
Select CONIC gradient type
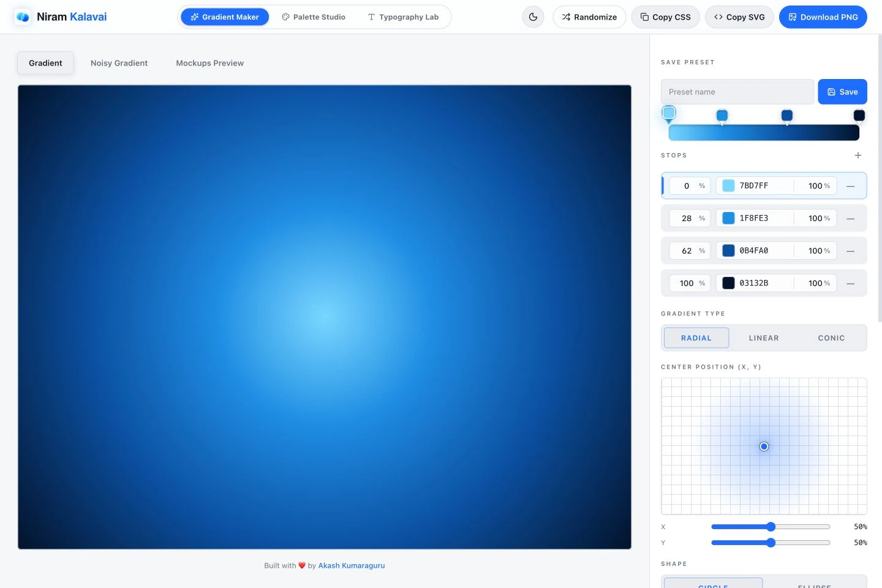[831, 338]
